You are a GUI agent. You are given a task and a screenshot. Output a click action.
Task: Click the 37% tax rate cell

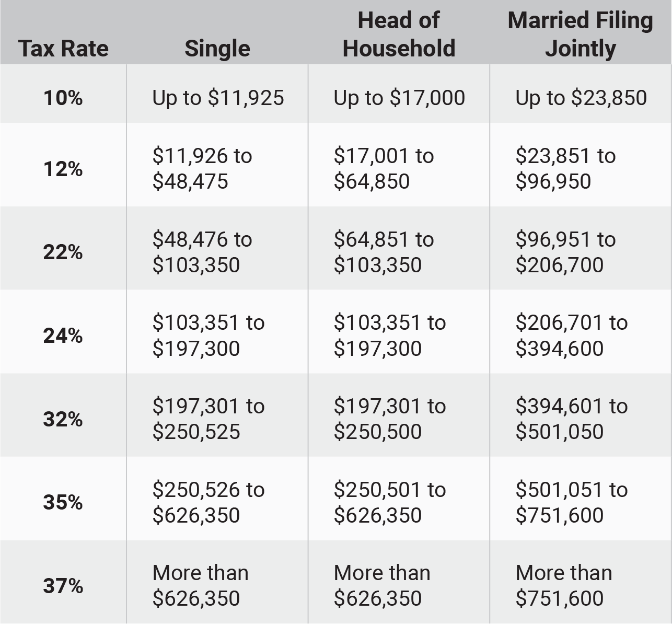[x=63, y=585]
